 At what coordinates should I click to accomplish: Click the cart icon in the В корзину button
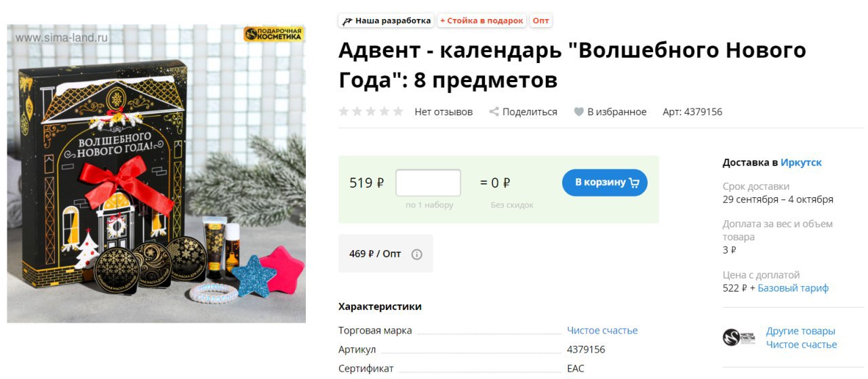pyautogui.click(x=635, y=182)
